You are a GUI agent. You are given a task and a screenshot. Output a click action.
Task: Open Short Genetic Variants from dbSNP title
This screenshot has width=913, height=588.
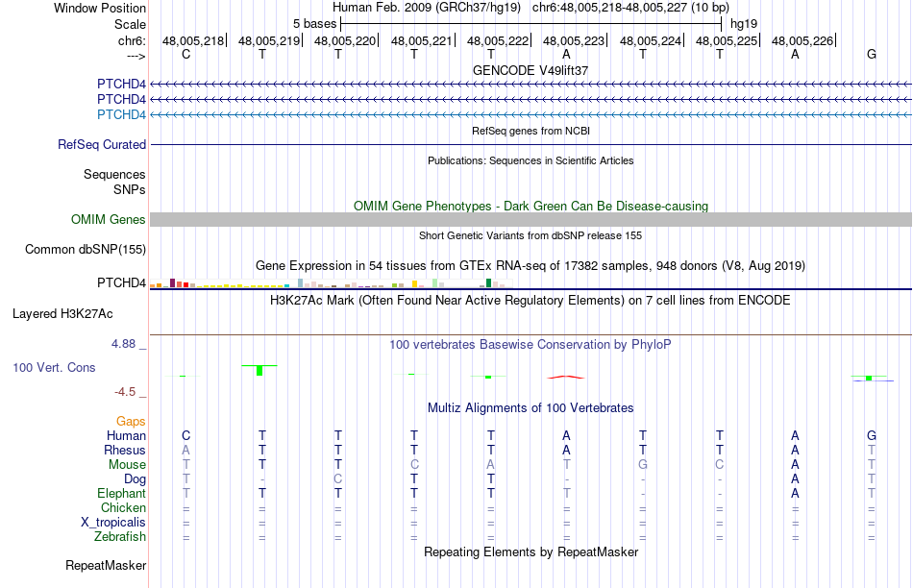click(531, 235)
